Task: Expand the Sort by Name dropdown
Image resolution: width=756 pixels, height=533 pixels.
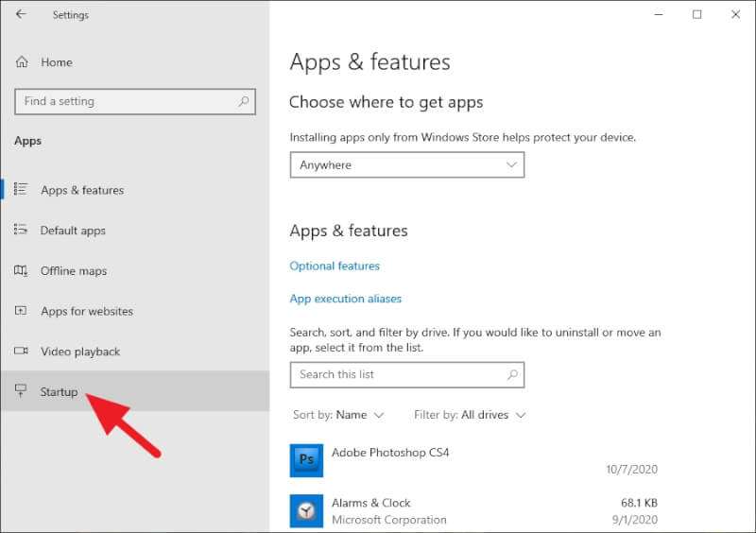Action: (x=338, y=415)
